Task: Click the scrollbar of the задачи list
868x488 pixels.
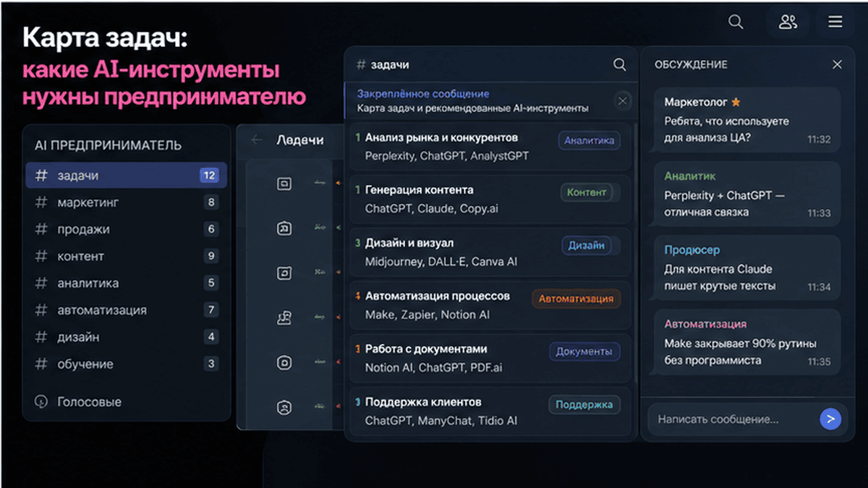Action: click(635, 253)
